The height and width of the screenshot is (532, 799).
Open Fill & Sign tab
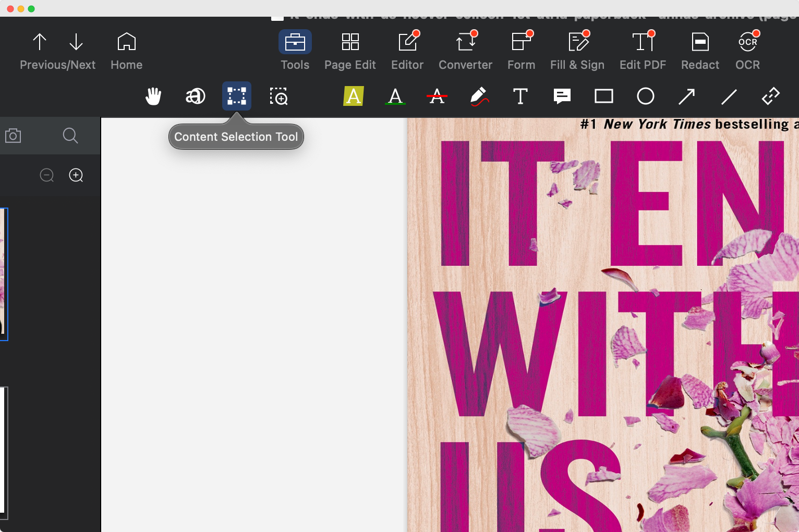point(577,51)
